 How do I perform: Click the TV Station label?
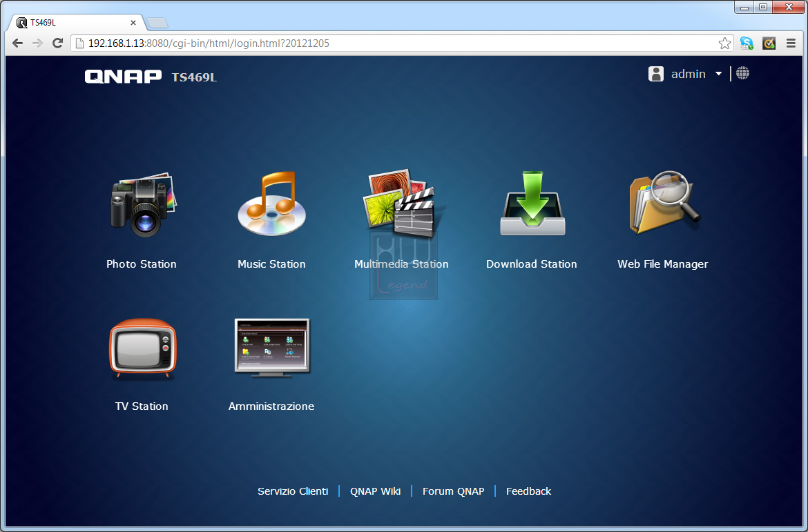142,406
